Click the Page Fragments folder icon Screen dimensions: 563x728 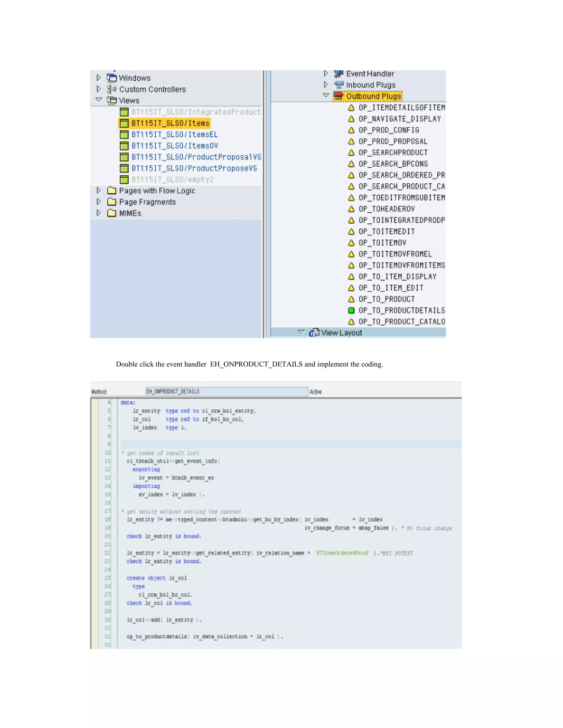tap(112, 202)
